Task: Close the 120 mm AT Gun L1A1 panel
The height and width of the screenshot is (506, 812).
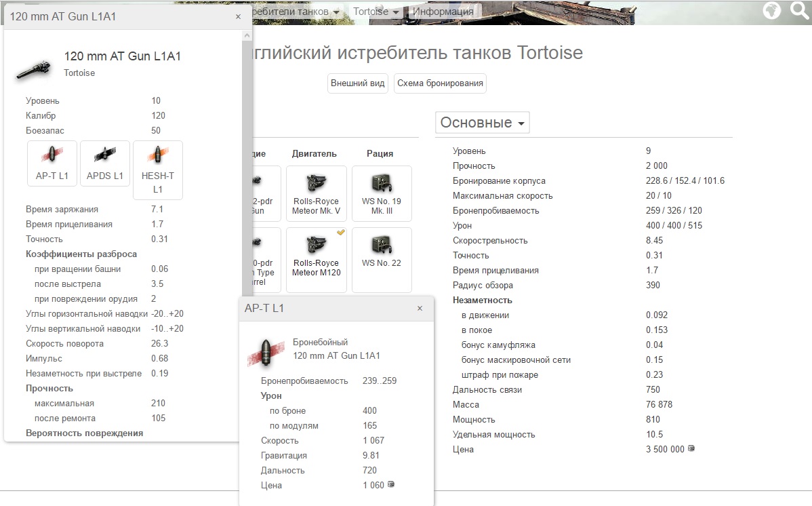Action: [x=238, y=16]
